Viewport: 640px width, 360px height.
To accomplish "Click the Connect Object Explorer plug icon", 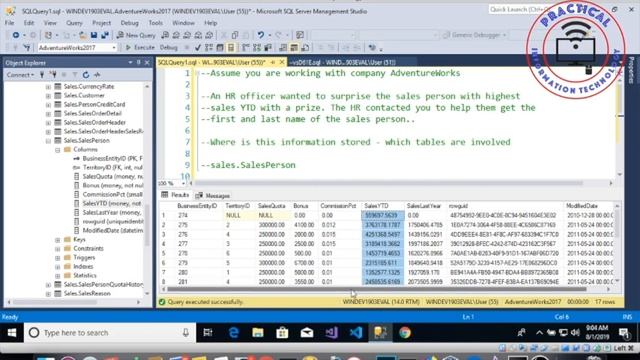I will [42, 75].
